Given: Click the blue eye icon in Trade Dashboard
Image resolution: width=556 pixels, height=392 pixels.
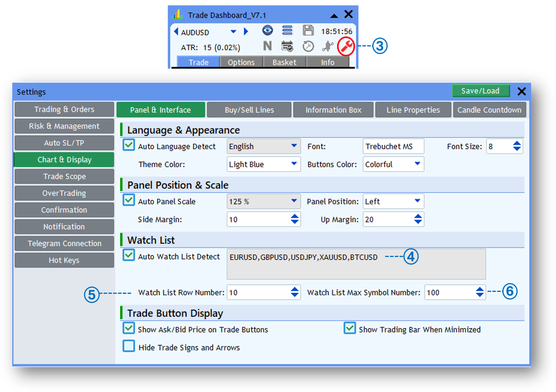Looking at the screenshot, I should pos(267,30).
